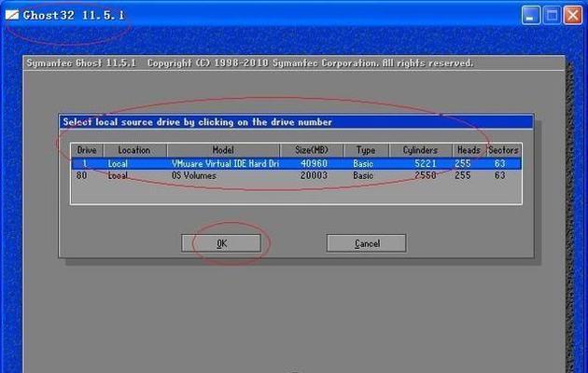This screenshot has height=373, width=588.
Task: Click Local in drive 1 row
Action: pyautogui.click(x=118, y=164)
